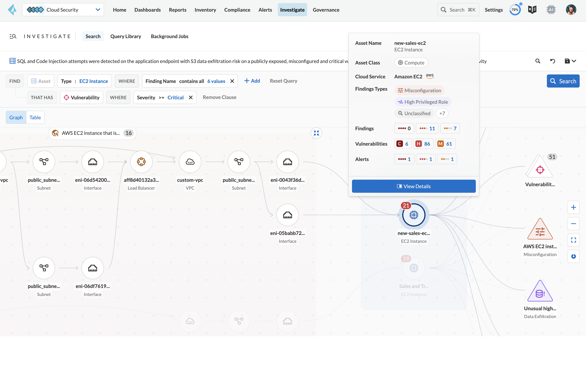Expand the +7 more findings types
This screenshot has width=588, height=367.
[x=442, y=113]
